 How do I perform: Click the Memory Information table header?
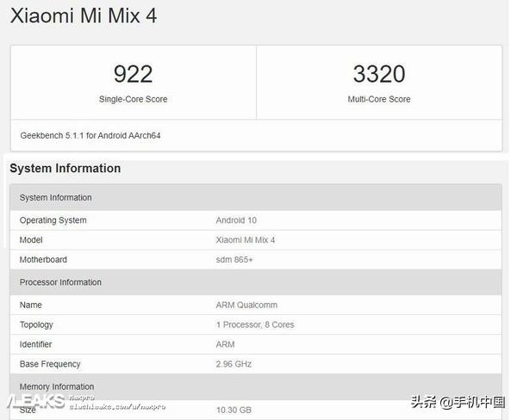(256, 386)
